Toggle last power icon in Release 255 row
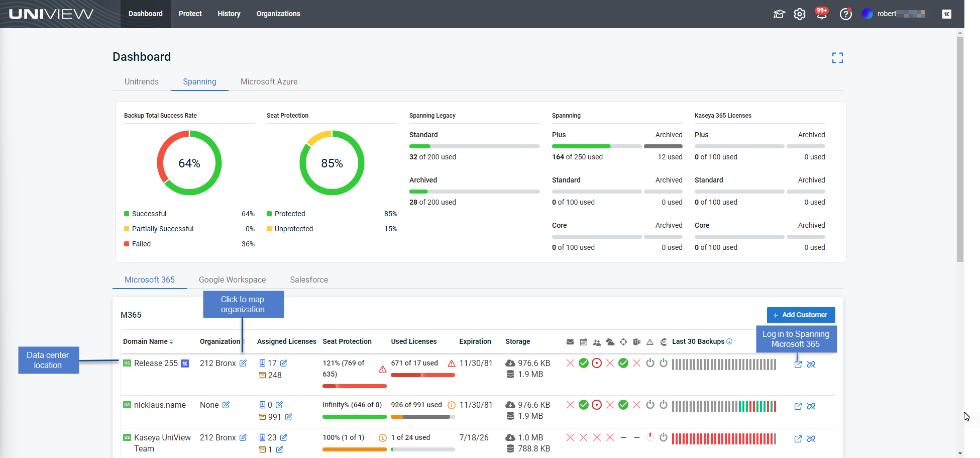 pos(664,362)
